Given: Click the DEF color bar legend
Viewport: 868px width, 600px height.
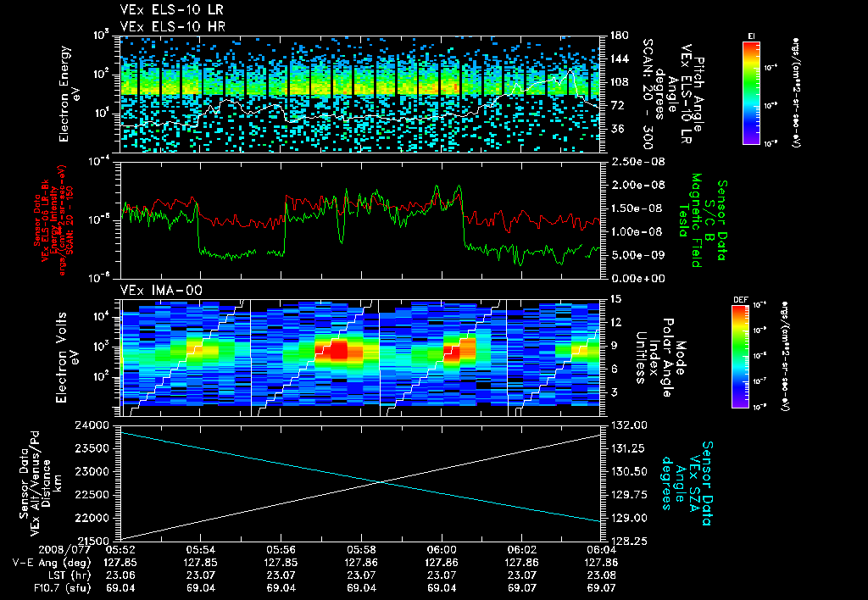Looking at the screenshot, I should pyautogui.click(x=741, y=357).
